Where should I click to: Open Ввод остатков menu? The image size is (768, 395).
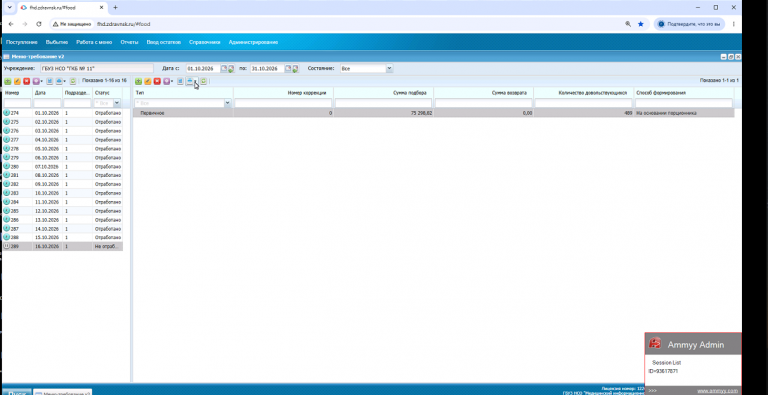click(x=164, y=42)
